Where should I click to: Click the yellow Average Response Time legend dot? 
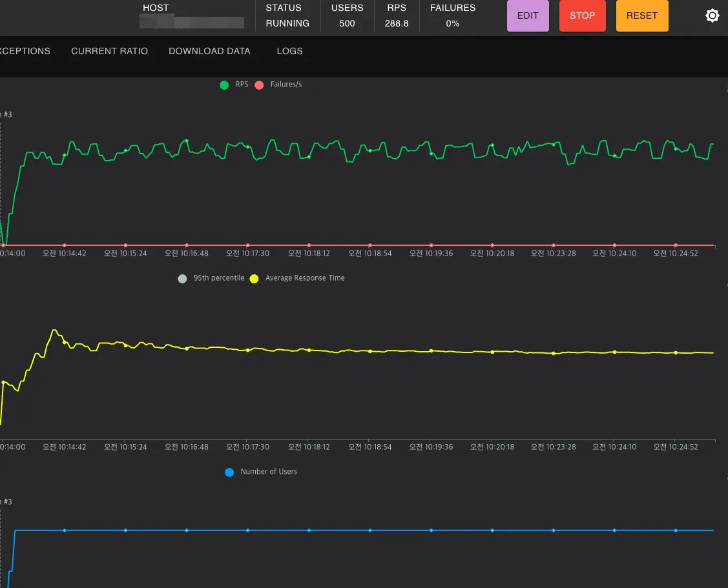pyautogui.click(x=254, y=279)
